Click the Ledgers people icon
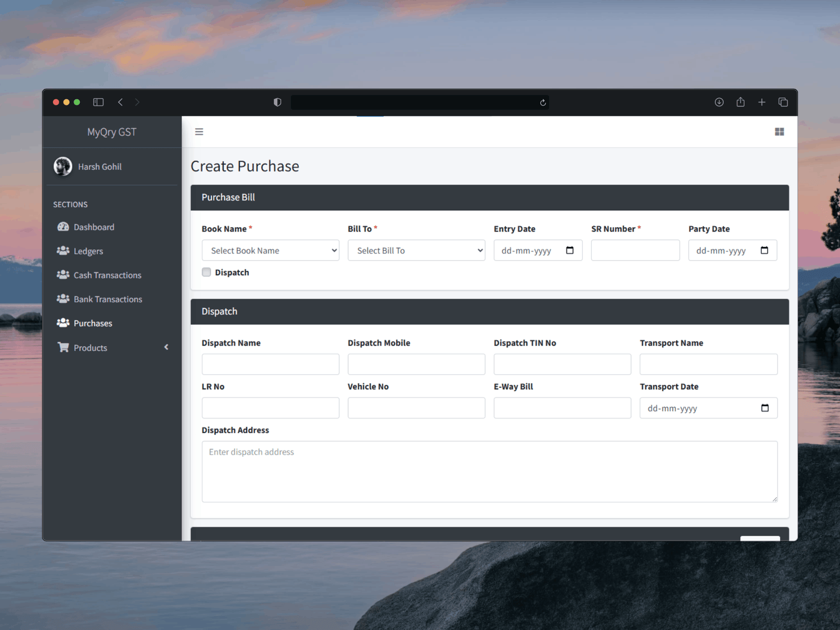840x630 pixels. pos(63,250)
